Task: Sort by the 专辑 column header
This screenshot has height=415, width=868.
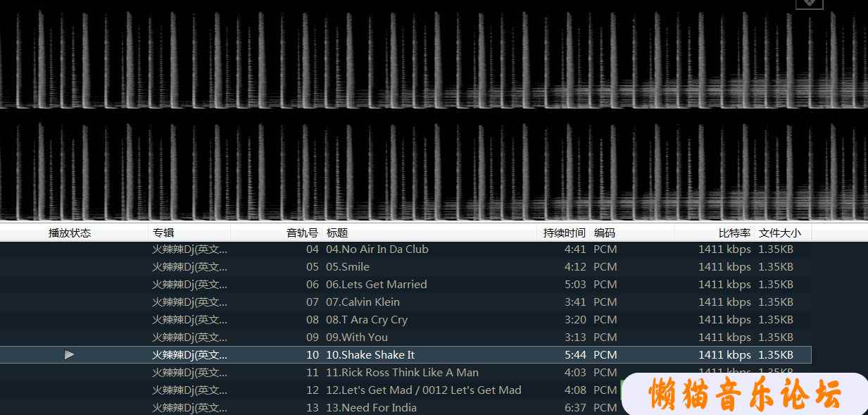Action: pos(163,233)
